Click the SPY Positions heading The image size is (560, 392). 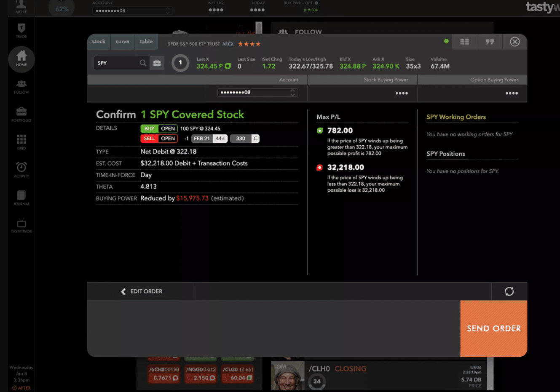pyautogui.click(x=446, y=154)
